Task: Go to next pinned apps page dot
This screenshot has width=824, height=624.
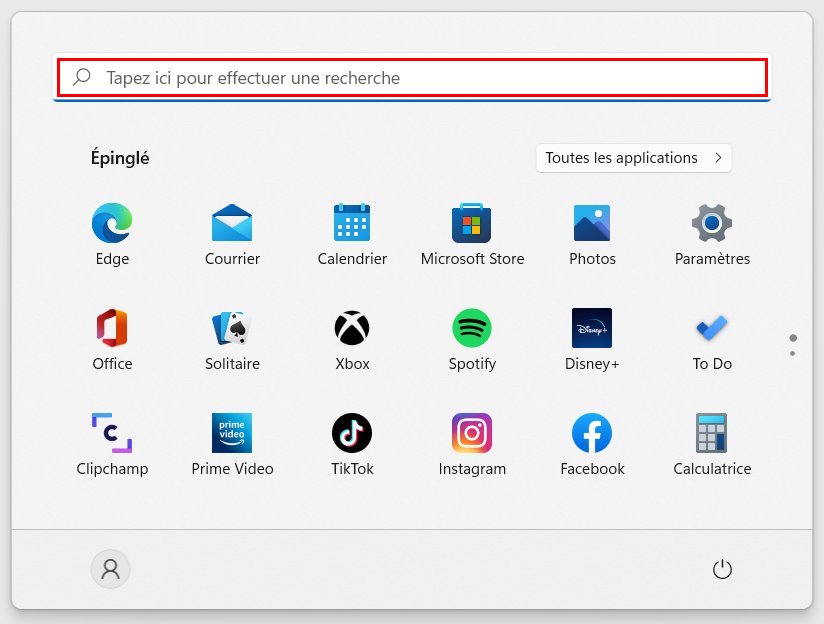Action: [792, 353]
